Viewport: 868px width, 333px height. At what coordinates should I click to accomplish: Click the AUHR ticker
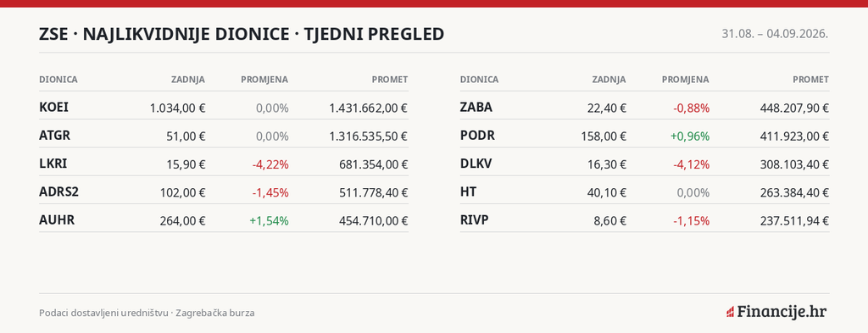[x=57, y=220]
